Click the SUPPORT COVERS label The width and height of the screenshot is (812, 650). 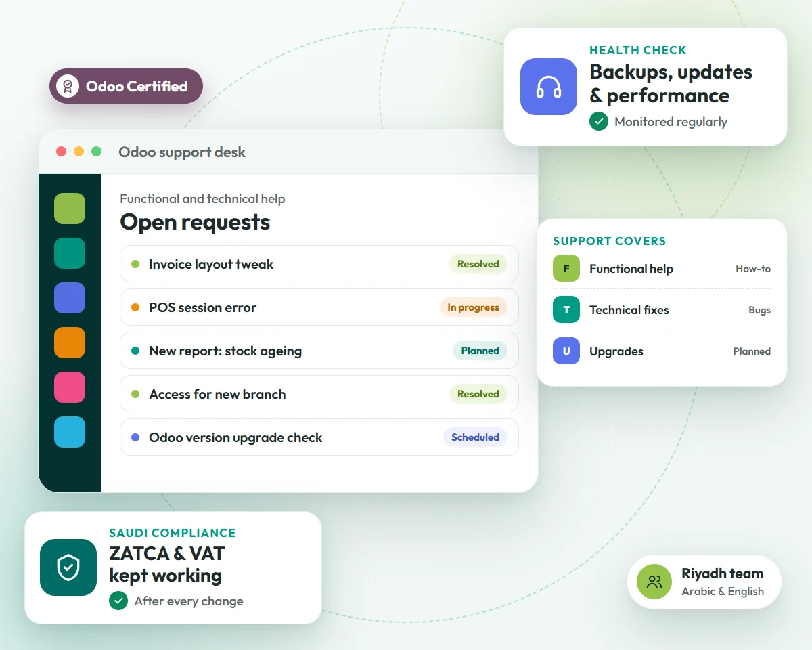click(610, 241)
